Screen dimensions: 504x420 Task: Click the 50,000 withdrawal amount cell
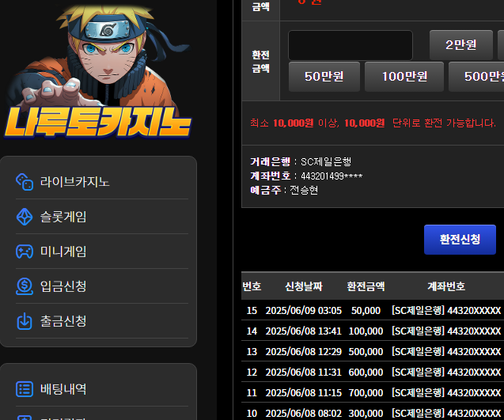click(x=366, y=310)
